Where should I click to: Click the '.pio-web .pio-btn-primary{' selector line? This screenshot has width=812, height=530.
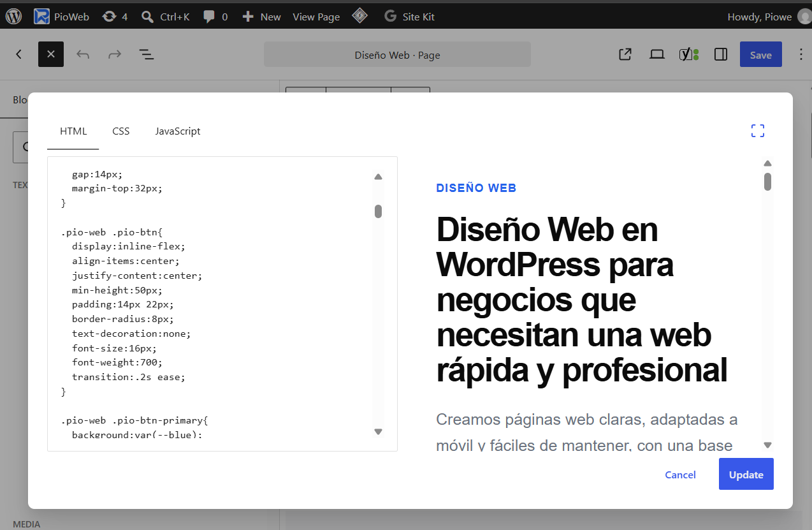(134, 420)
